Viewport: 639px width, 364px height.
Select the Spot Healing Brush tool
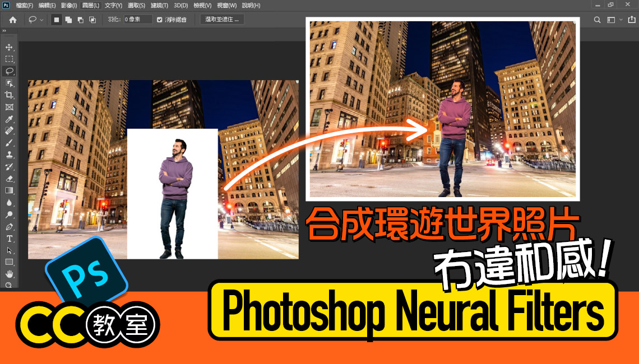[9, 130]
